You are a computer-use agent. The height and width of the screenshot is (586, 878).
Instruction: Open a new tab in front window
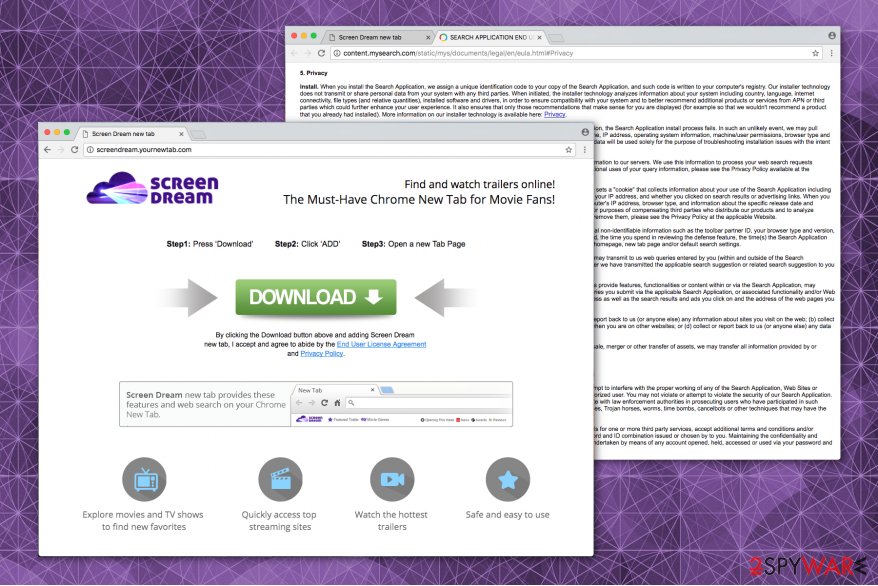point(198,134)
